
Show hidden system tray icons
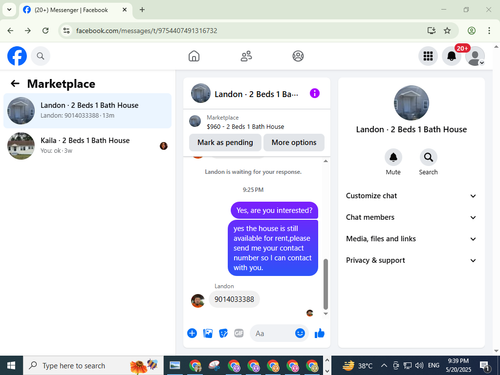(384, 366)
